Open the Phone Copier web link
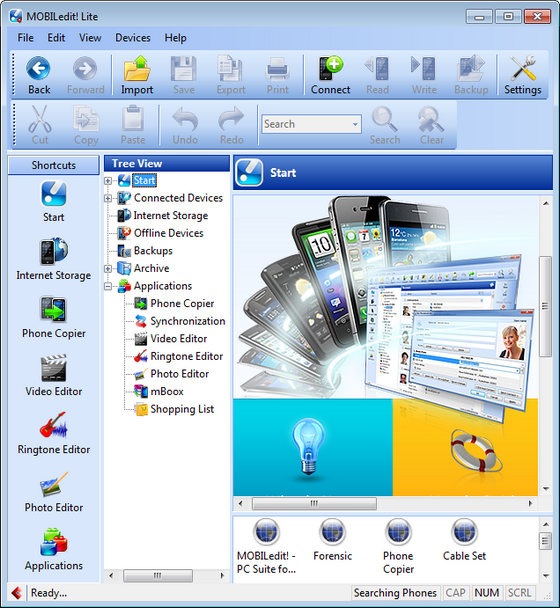The image size is (560, 608). point(398,547)
